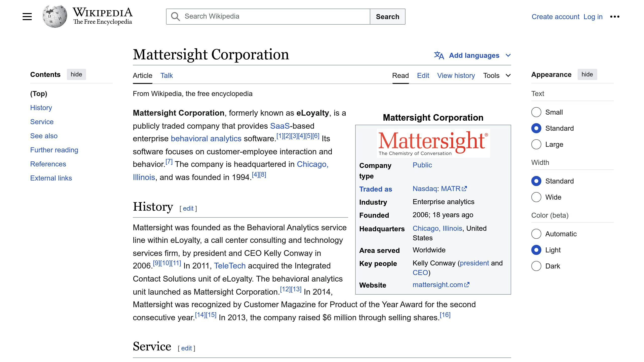Click citation reference [8]

point(263,175)
